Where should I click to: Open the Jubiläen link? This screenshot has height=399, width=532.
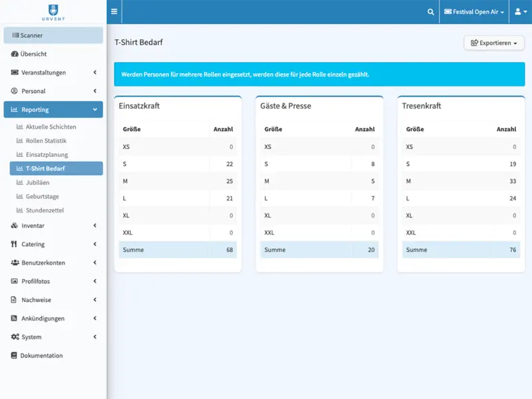pos(57,182)
